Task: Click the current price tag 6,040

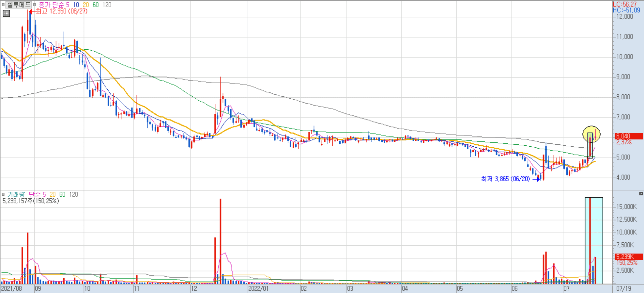Action: 629,136
